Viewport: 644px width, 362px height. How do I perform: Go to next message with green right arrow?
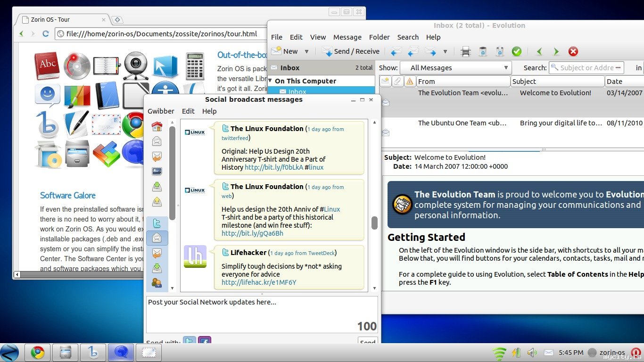pyautogui.click(x=556, y=51)
